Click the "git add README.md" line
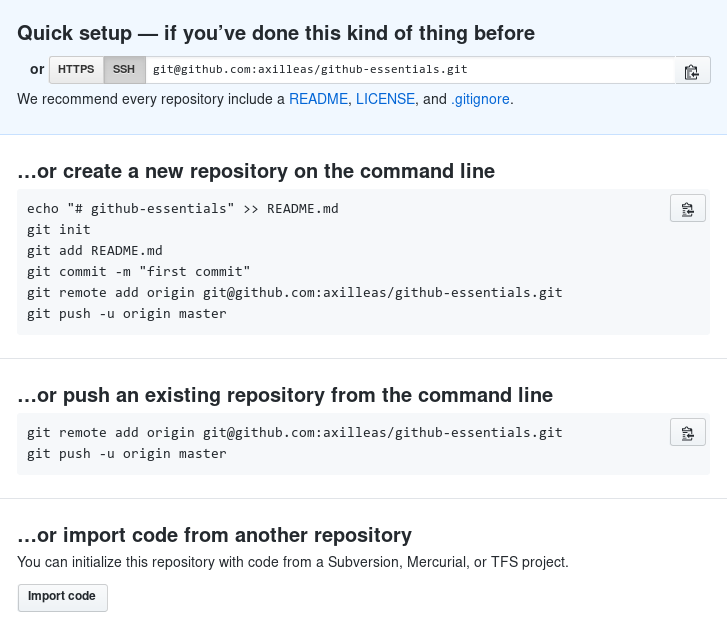The height and width of the screenshot is (636, 727). 95,251
